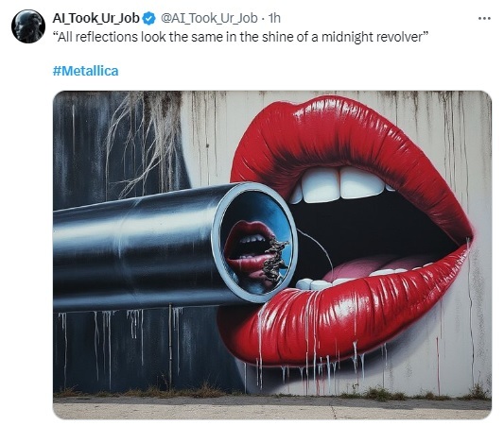Open the attached mural image
Image resolution: width=504 pixels, height=426 pixels.
coord(272,255)
